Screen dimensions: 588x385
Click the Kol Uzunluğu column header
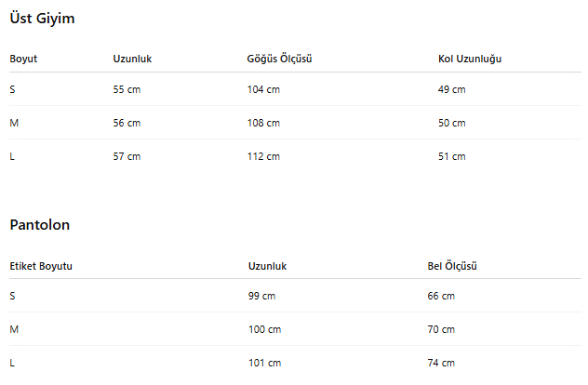[470, 59]
